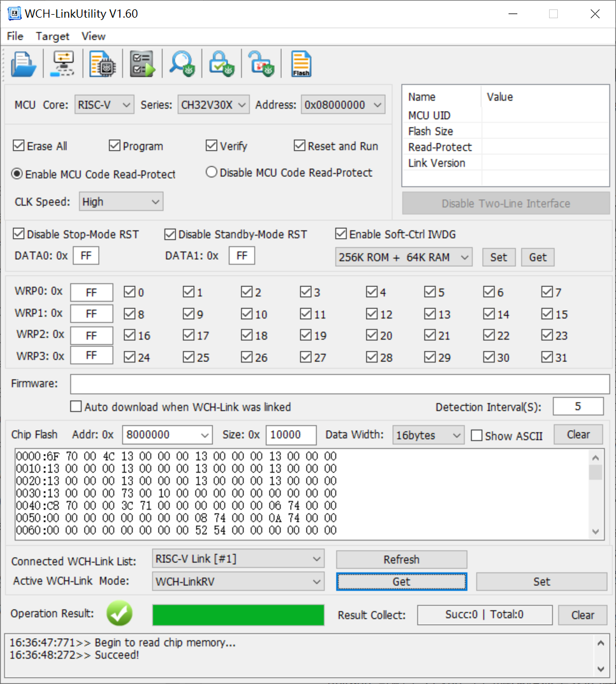Viewport: 616px width, 684px height.
Task: Toggle the Show ASCII checkbox
Action: pos(477,435)
